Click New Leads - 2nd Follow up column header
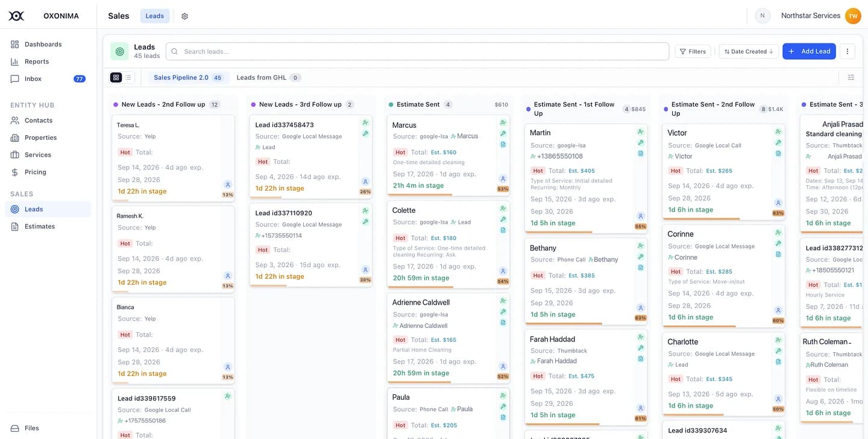The height and width of the screenshot is (439, 868). pyautogui.click(x=163, y=105)
